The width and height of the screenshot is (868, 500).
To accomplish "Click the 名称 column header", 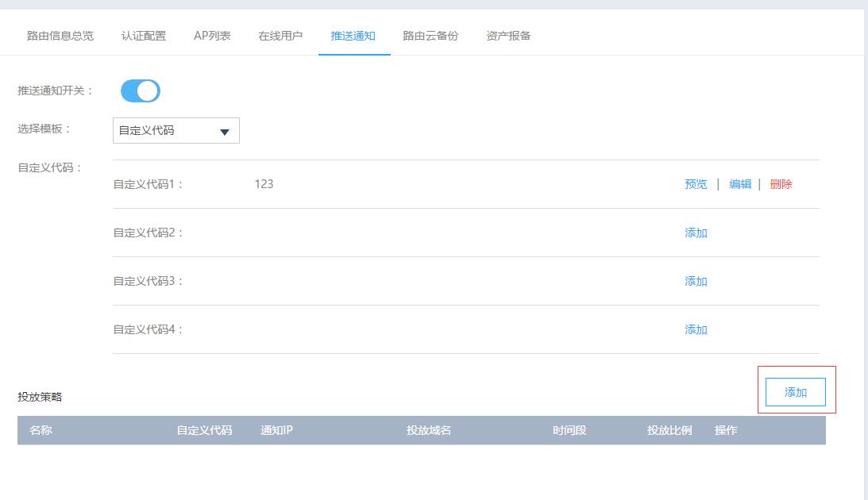I will tap(41, 430).
